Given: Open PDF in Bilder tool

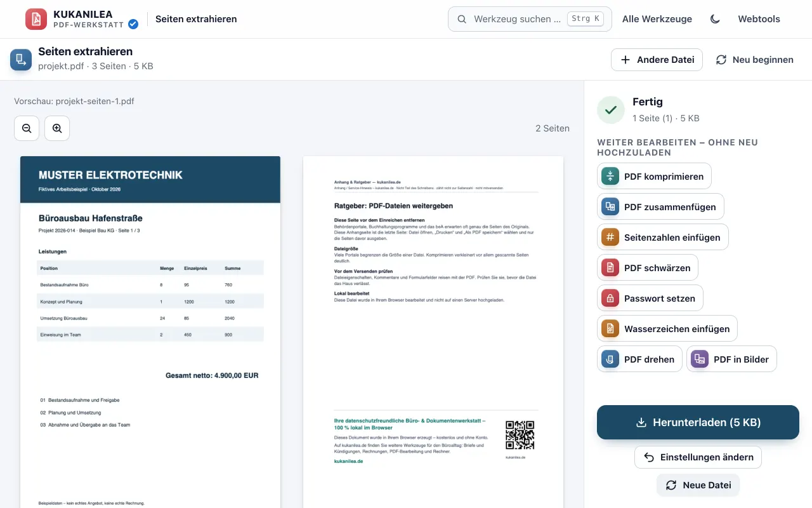Looking at the screenshot, I should pos(731,359).
